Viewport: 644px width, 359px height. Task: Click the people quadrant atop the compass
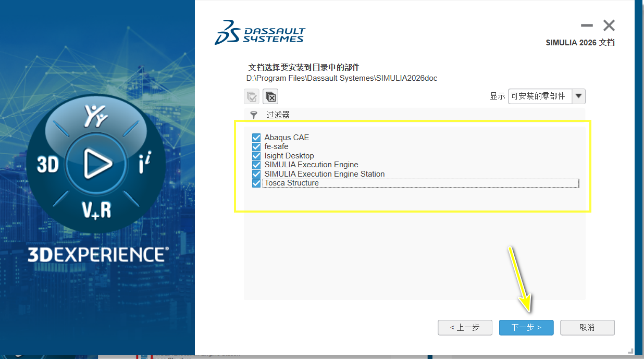coord(96,116)
